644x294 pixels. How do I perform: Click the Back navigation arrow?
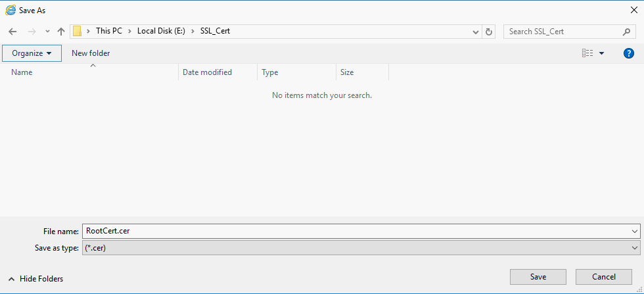click(12, 32)
